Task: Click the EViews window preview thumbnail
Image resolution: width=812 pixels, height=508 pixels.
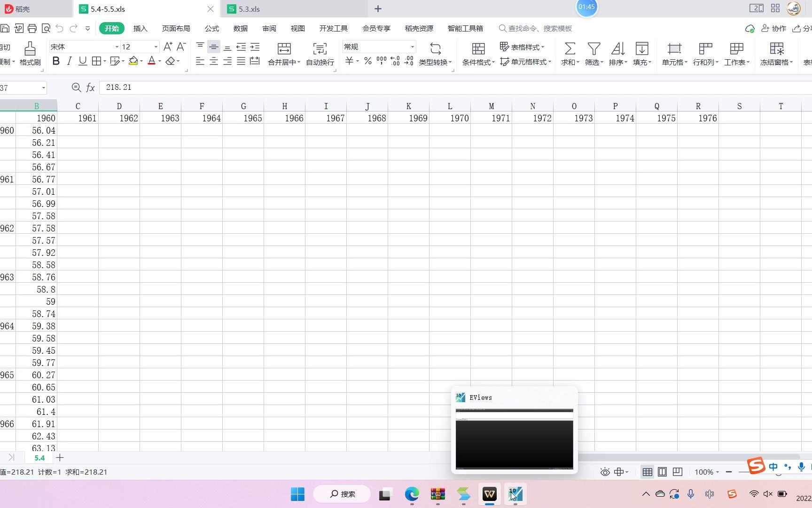Action: 515,439
